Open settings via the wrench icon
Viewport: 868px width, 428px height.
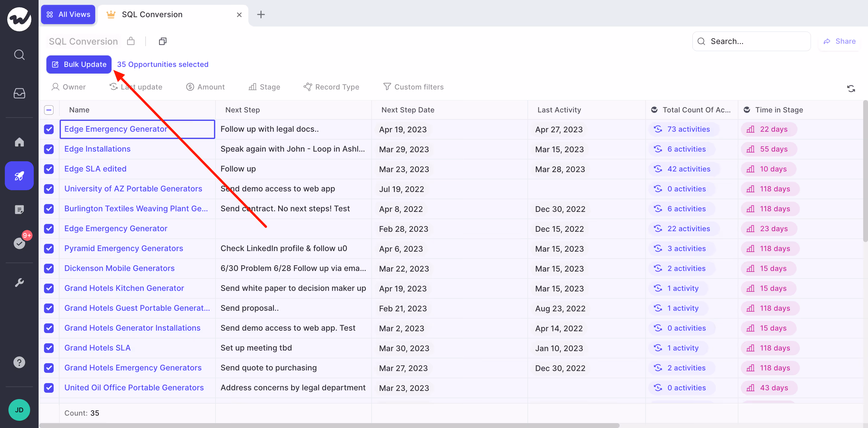pyautogui.click(x=19, y=282)
